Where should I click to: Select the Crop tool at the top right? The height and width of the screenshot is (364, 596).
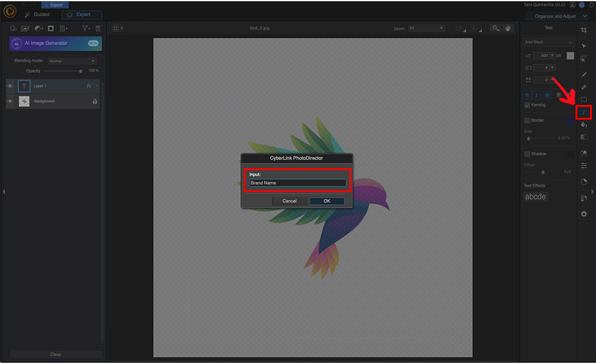coord(583,29)
